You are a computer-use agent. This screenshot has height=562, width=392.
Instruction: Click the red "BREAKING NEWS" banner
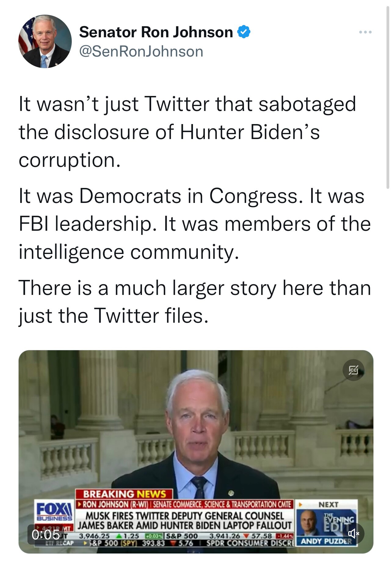tap(124, 494)
